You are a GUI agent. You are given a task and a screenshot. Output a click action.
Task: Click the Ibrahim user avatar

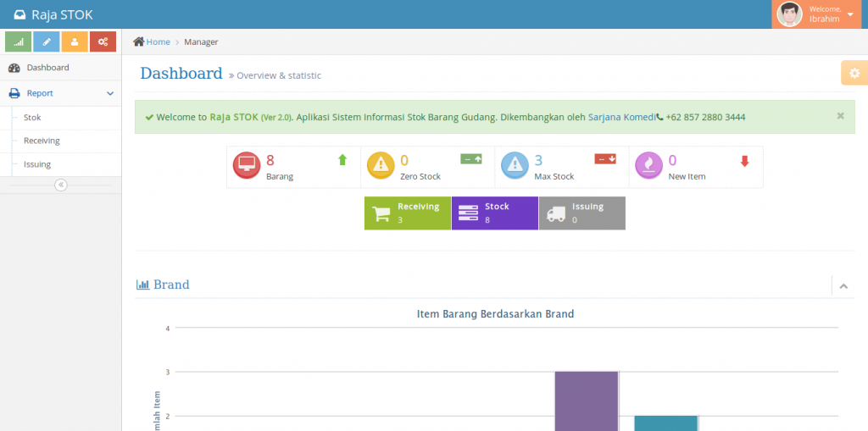point(789,14)
